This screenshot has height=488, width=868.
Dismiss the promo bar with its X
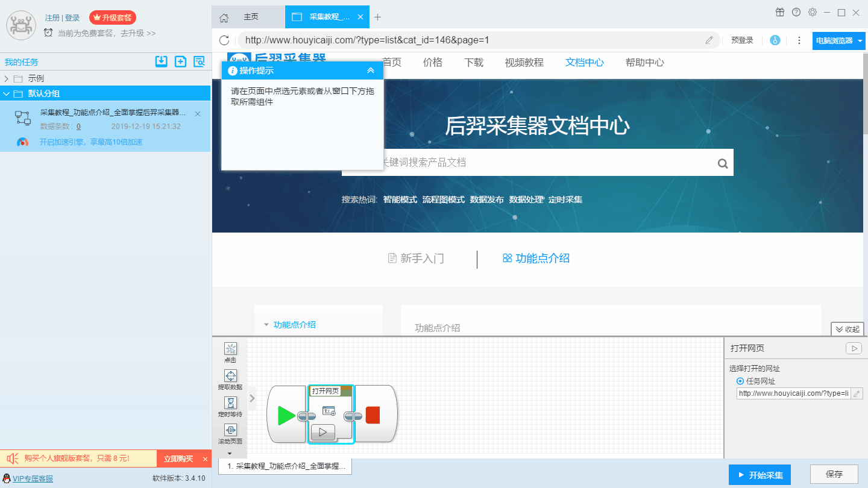[x=205, y=459]
